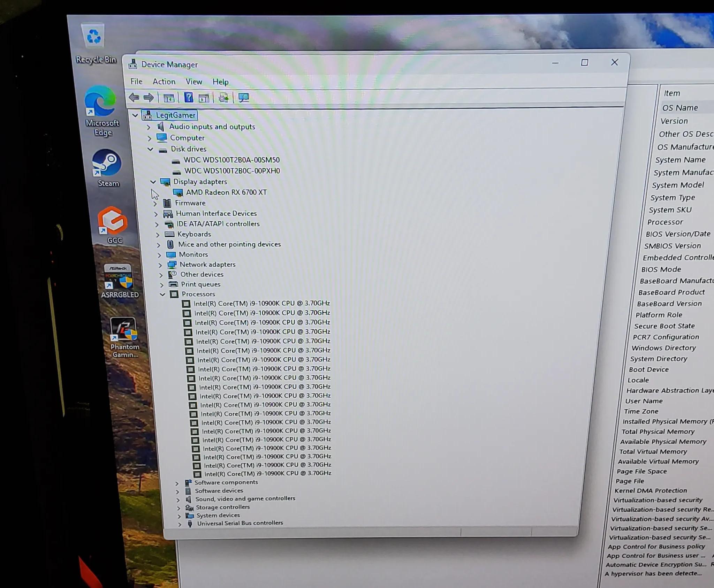Viewport: 714px width, 588px height.
Task: Toggle the show/hide console tree toolbar icon
Action: tap(169, 98)
